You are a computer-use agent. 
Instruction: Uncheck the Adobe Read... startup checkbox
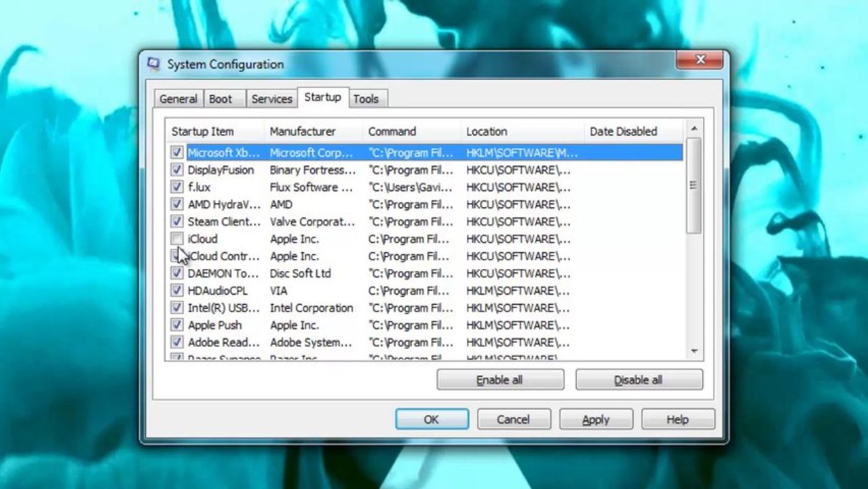click(177, 342)
